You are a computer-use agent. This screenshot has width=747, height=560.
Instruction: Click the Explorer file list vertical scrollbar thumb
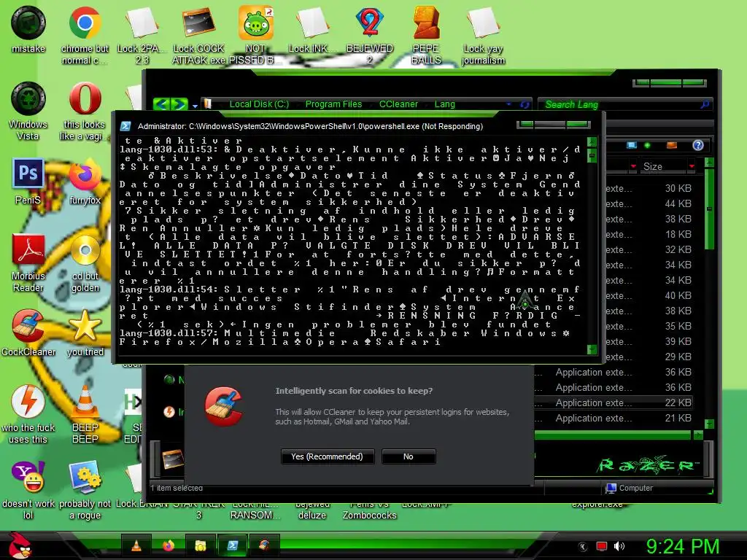pos(709,209)
